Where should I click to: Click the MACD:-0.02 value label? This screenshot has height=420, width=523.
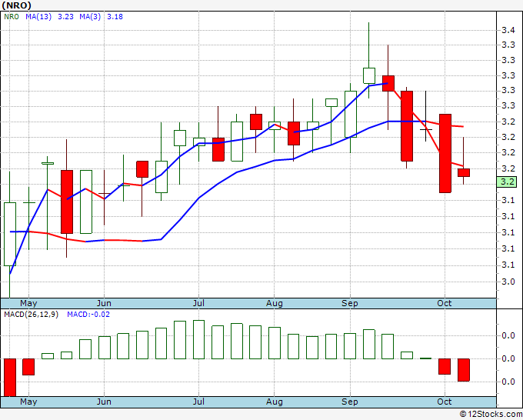click(88, 315)
